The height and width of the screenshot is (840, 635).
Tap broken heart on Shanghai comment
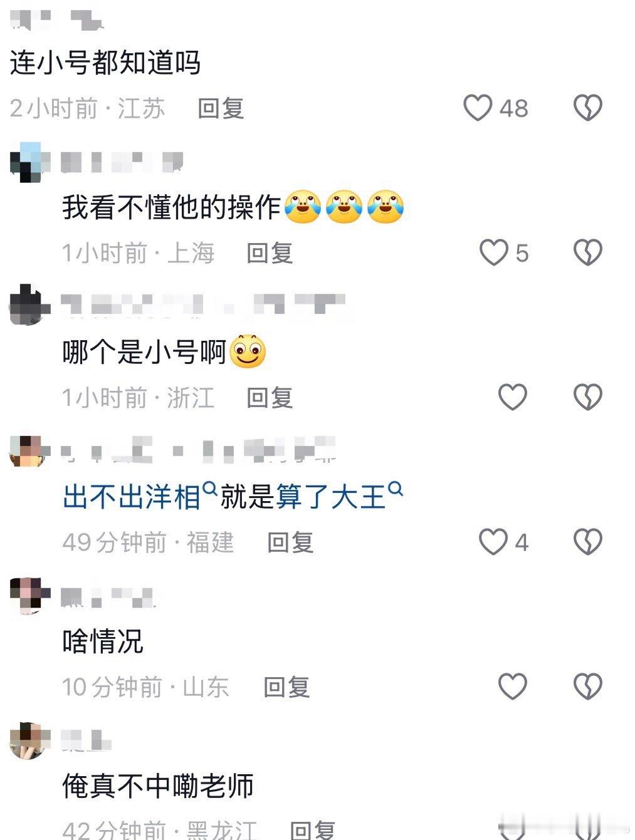coord(588,252)
